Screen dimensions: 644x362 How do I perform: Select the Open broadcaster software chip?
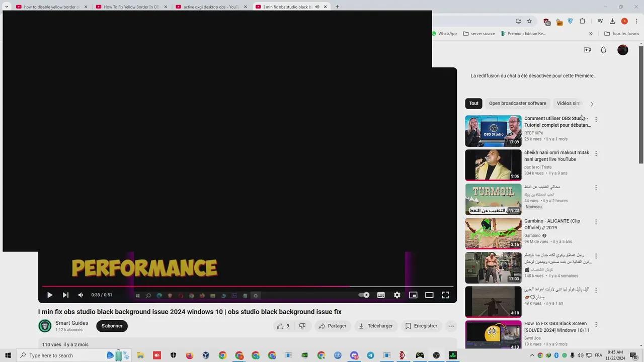click(517, 104)
